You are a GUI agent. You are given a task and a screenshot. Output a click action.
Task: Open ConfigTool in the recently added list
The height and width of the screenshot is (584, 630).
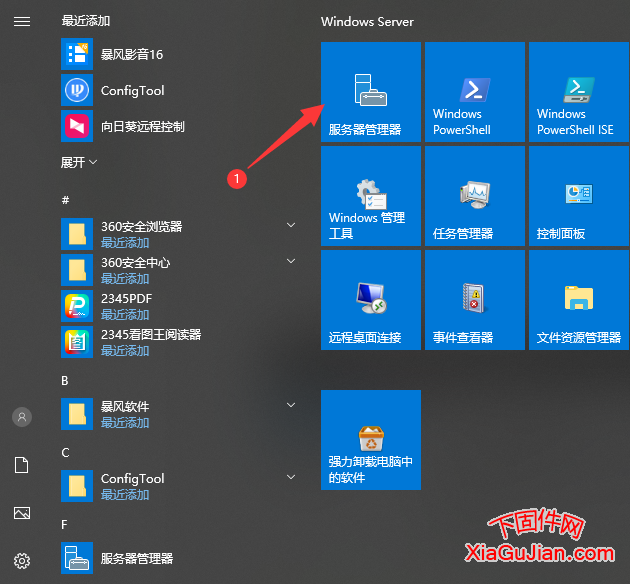(181, 90)
